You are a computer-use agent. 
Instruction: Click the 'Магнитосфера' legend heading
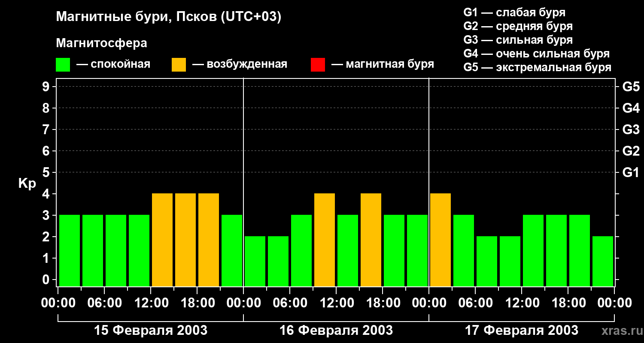pos(101,43)
